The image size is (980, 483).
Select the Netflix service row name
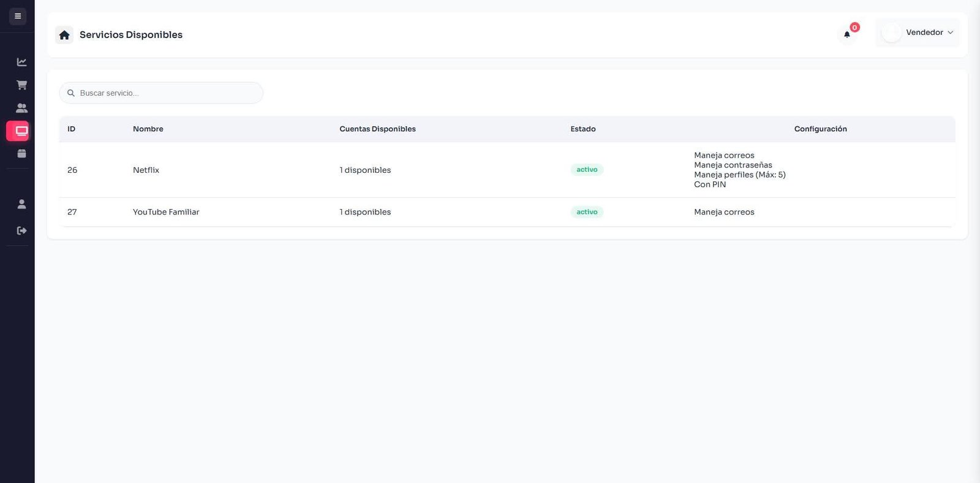point(146,170)
